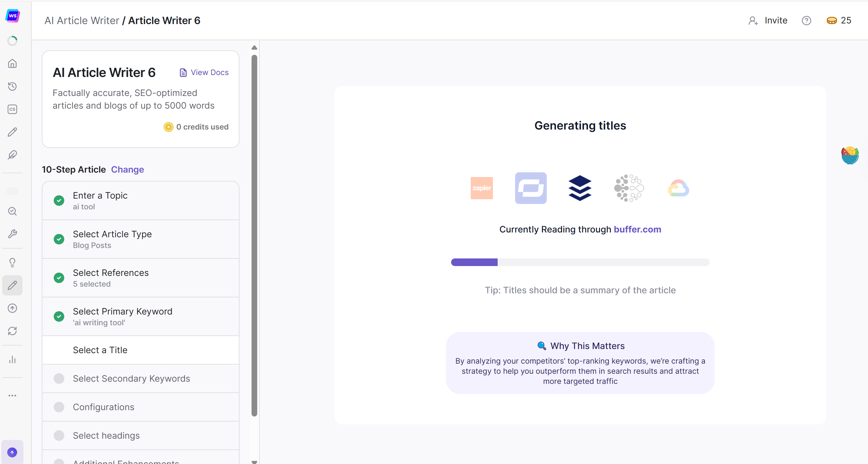Image resolution: width=868 pixels, height=464 pixels.
Task: Go to AI Article Writer breadcrumb
Action: point(82,21)
